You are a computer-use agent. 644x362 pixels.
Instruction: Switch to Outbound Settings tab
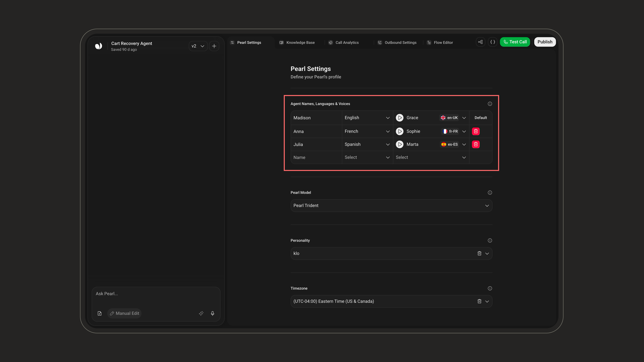[397, 42]
